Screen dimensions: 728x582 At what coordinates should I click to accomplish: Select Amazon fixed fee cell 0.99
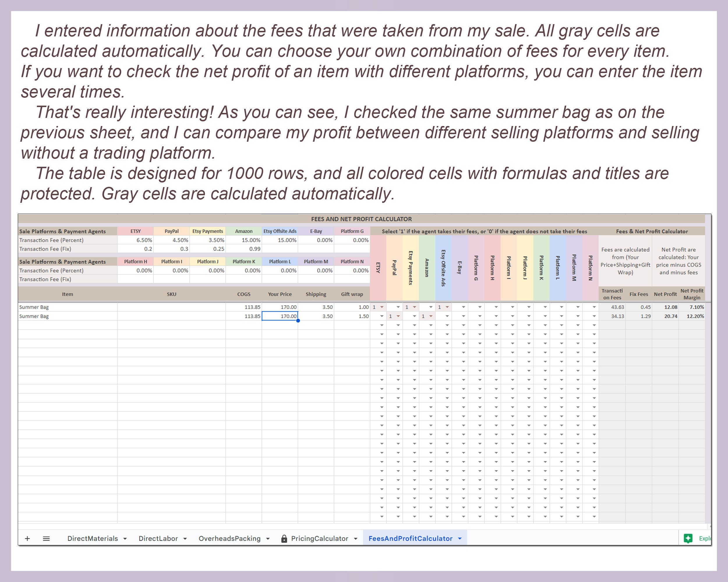[x=244, y=249]
